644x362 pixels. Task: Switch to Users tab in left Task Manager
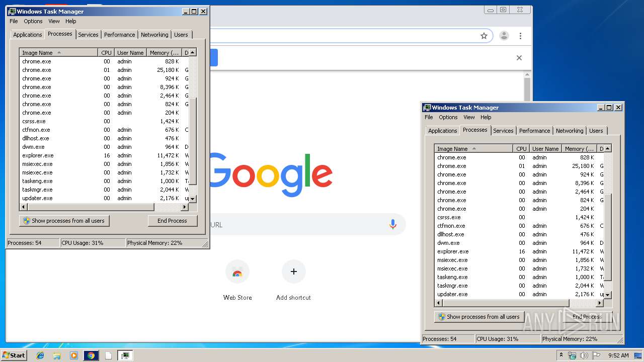point(181,35)
